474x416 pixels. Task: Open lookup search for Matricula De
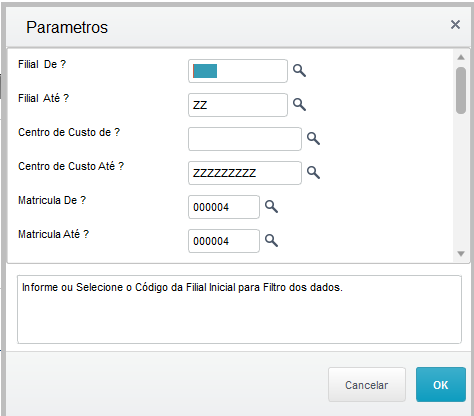click(x=271, y=207)
